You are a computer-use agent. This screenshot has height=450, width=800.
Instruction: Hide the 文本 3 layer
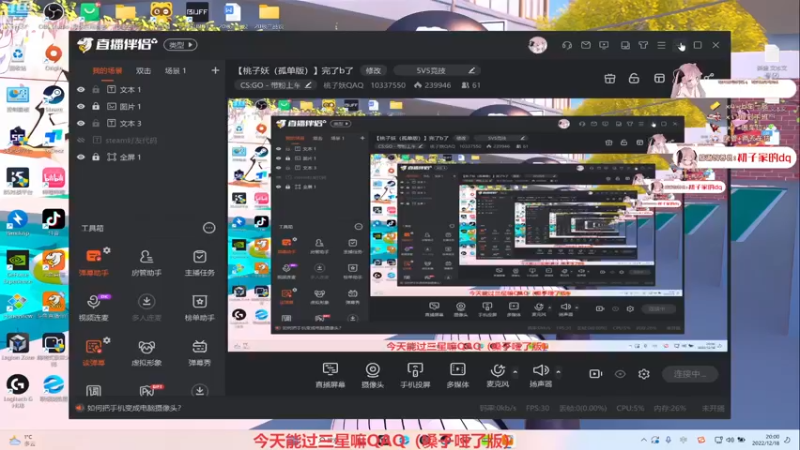[x=81, y=123]
